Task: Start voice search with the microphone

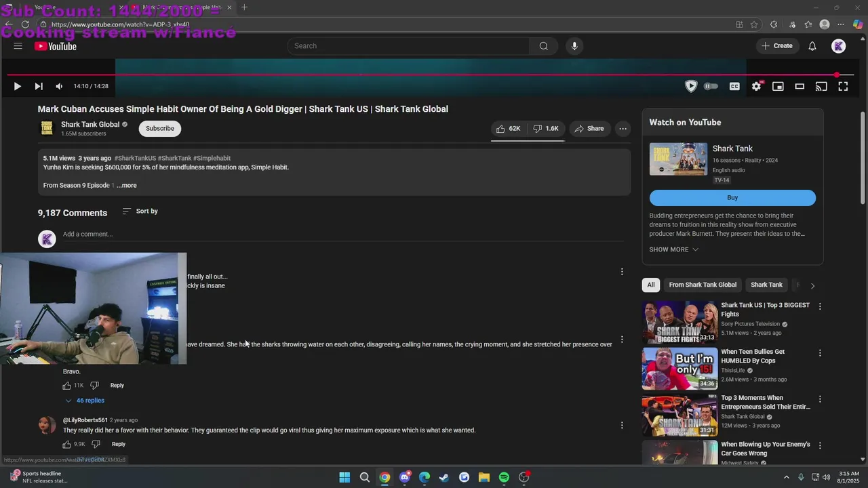Action: point(574,46)
